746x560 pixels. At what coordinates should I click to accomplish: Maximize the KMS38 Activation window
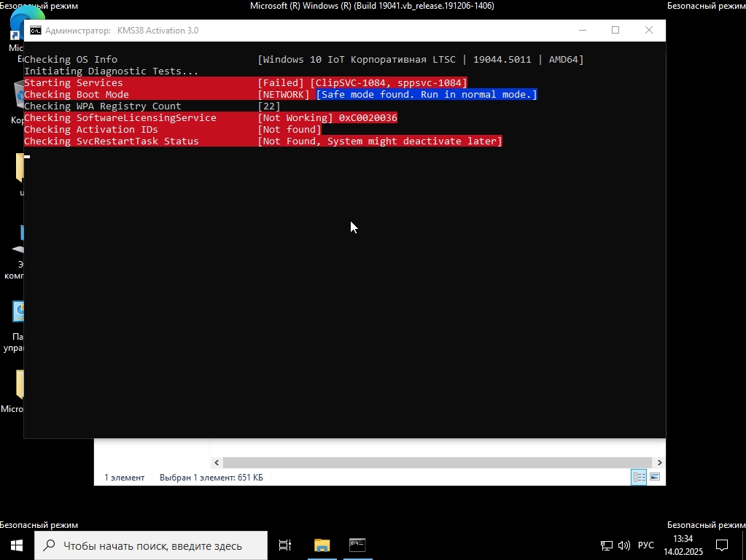tap(615, 30)
